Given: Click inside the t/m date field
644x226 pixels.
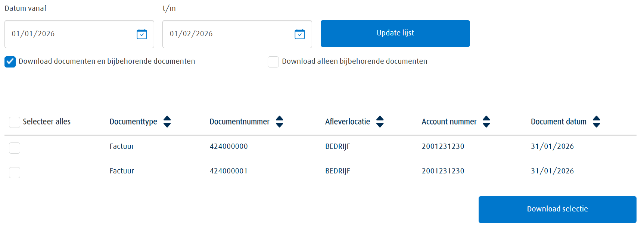Looking at the screenshot, I should pos(224,34).
